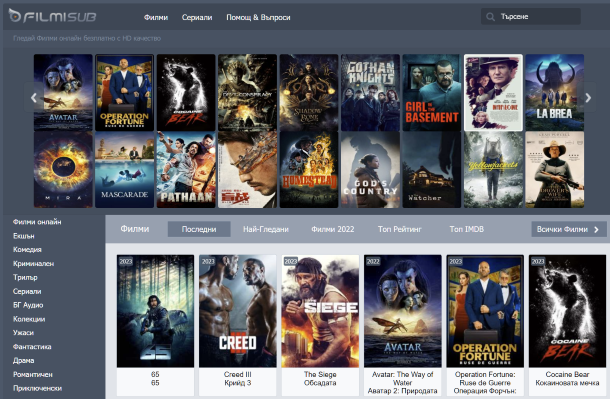Switch to the Най-Гледани tab

point(266,229)
